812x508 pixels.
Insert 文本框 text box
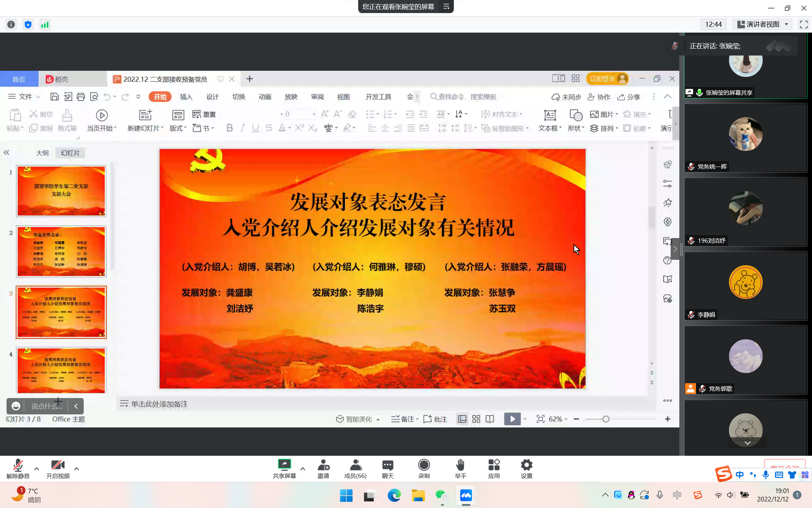tap(550, 120)
